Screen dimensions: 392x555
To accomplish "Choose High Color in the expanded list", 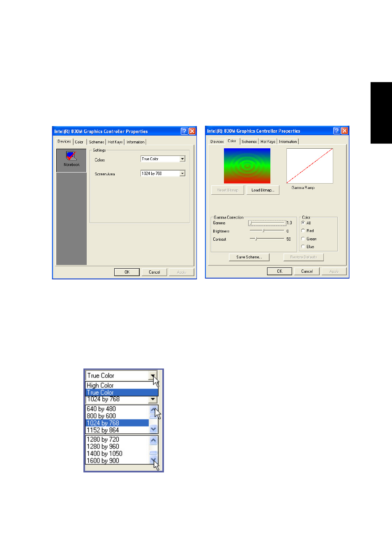I will [122, 385].
